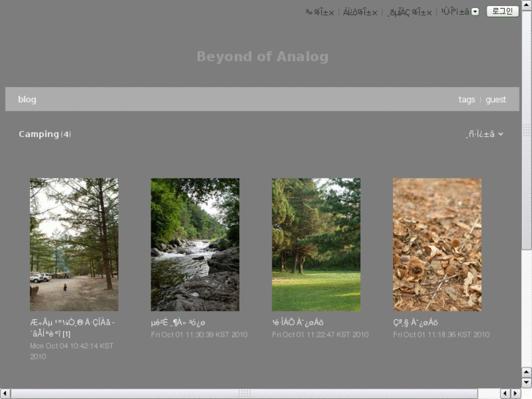532x399 pixels.
Task: Click the horizontal scrollbar left arrow
Action: click(x=4, y=394)
